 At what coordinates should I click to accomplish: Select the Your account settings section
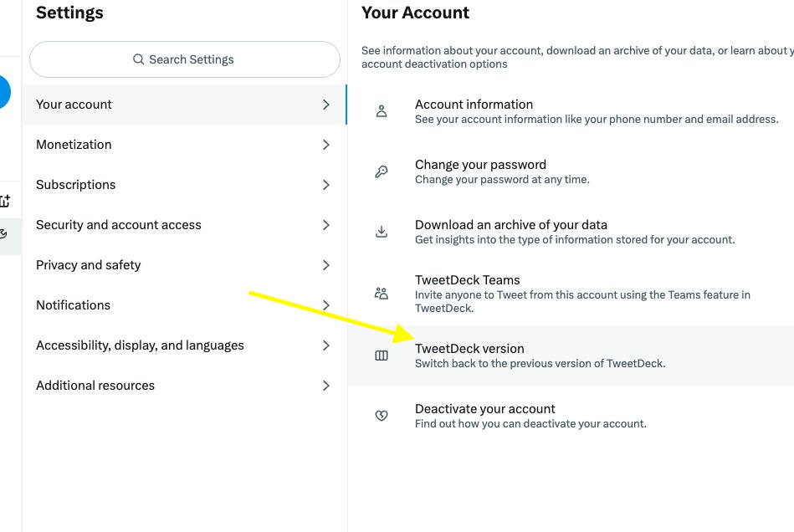pos(74,105)
